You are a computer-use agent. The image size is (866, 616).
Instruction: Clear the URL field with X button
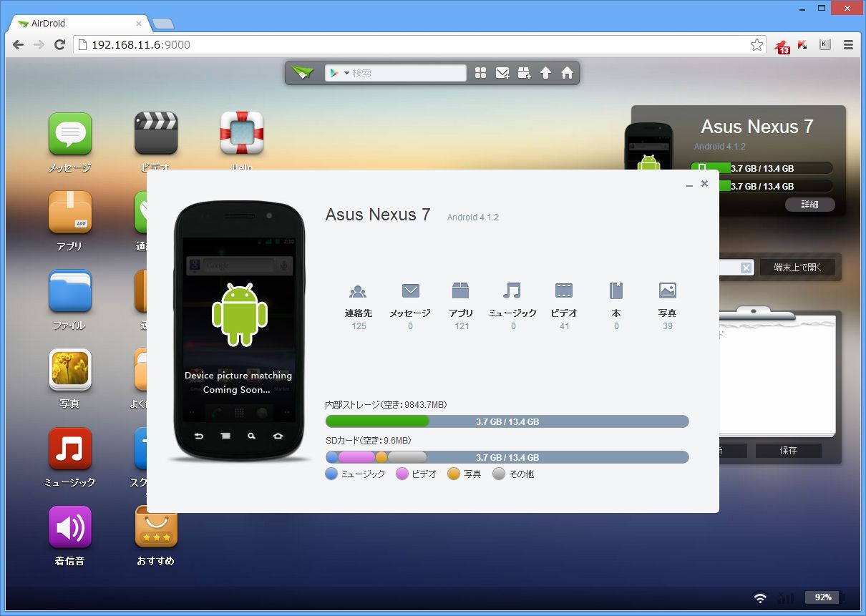point(746,268)
